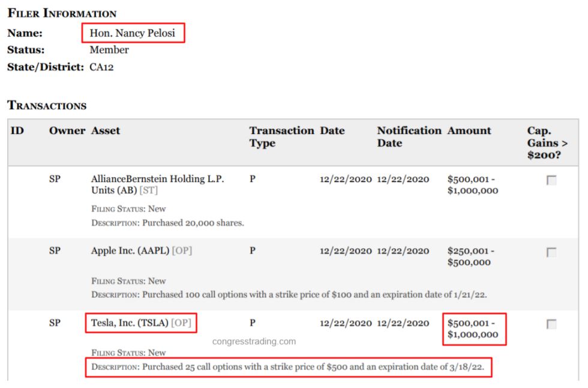Click Filing Status New under AllianceBernstein

[x=128, y=208]
